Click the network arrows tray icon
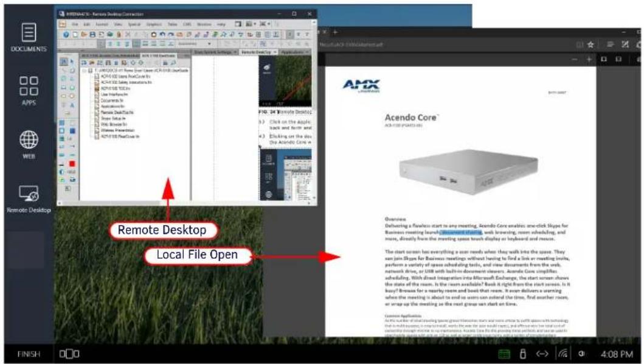 pos(542,354)
